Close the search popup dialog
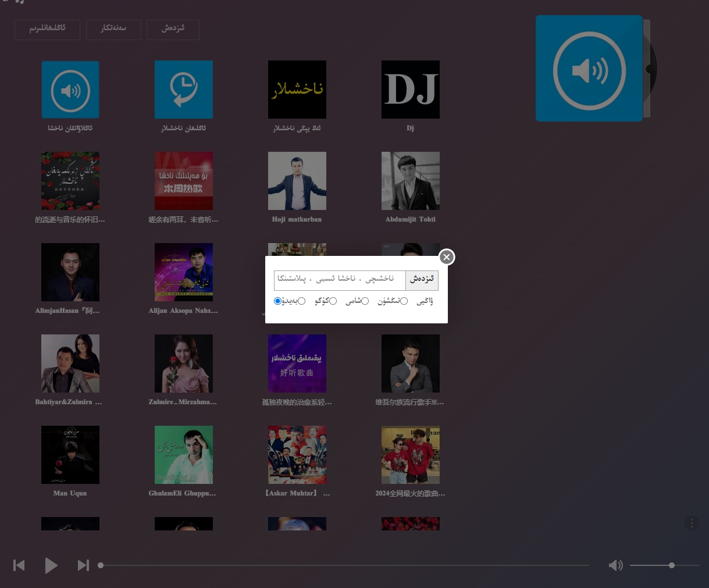Image resolution: width=709 pixels, height=588 pixels. point(446,257)
